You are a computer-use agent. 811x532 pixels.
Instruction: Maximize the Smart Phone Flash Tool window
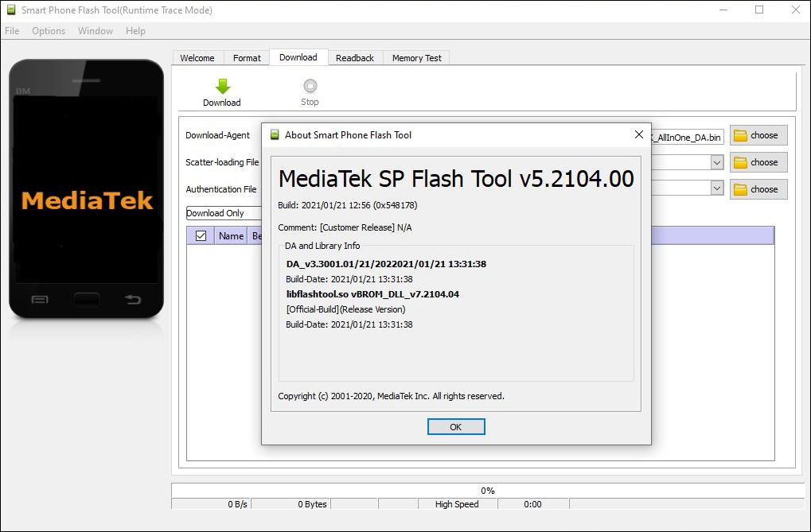tap(759, 10)
